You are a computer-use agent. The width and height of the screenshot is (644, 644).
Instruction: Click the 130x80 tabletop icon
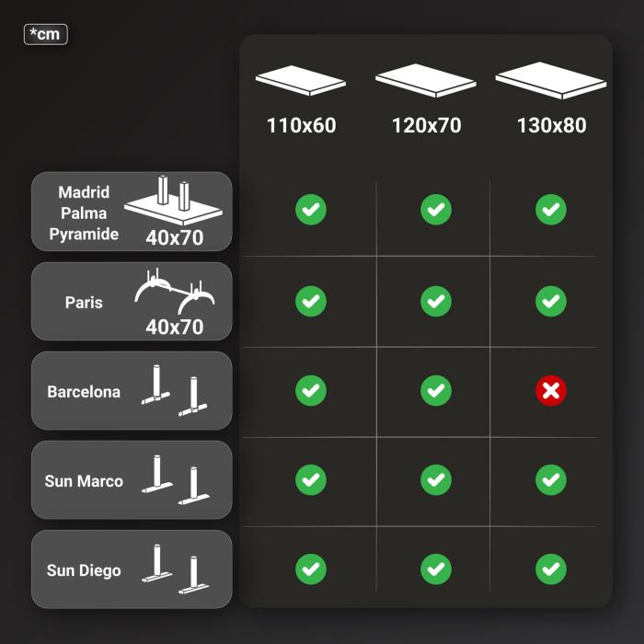(x=551, y=81)
